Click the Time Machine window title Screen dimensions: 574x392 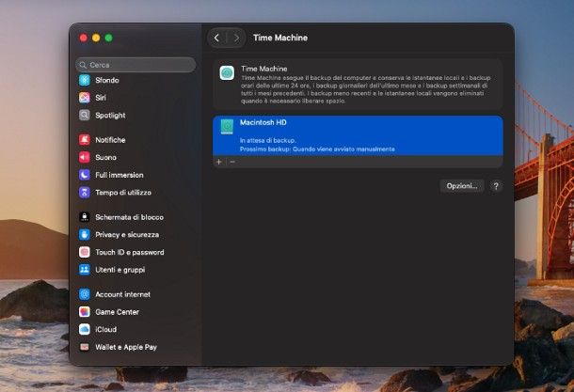pos(280,38)
